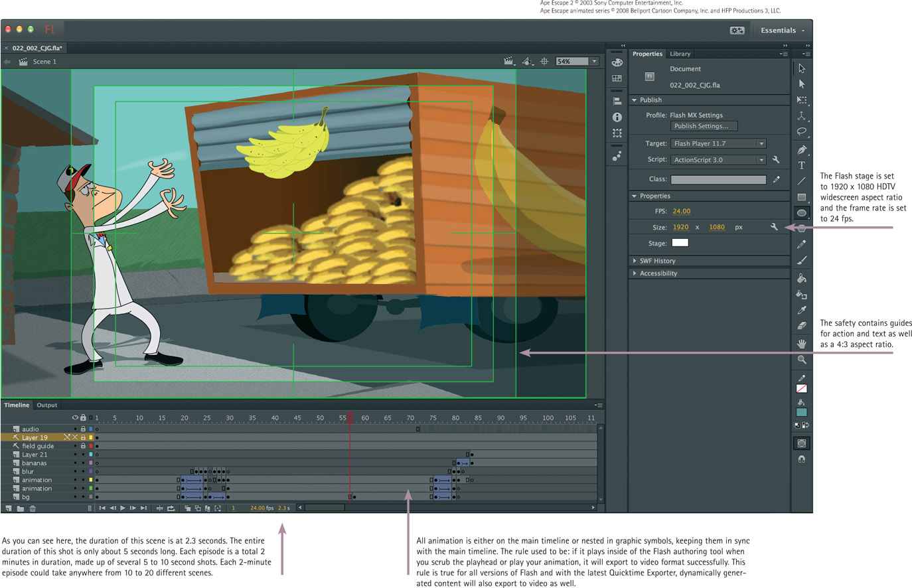Toggle outline color box of bg layer
Viewport: 912px width, 588px height.
pos(91,497)
